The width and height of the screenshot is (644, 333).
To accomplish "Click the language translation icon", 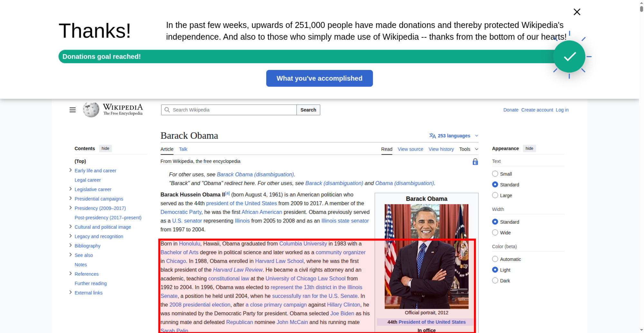I will (x=432, y=136).
